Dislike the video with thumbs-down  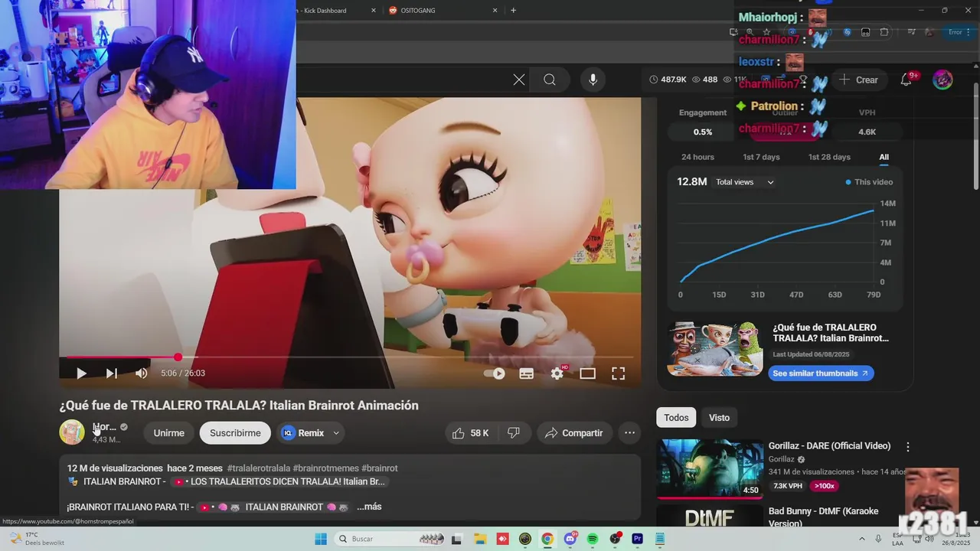(x=514, y=433)
